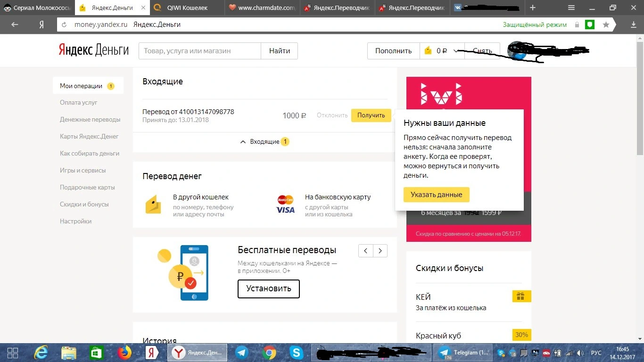Focus the Товар, услуга или магазин search field
Image resolution: width=644 pixels, height=362 pixels.
click(200, 51)
